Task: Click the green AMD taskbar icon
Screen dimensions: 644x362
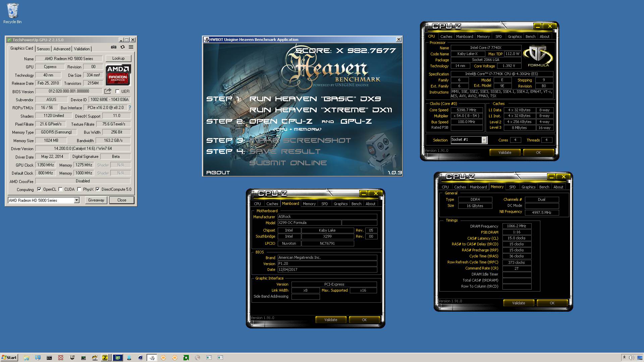Action: 186,358
